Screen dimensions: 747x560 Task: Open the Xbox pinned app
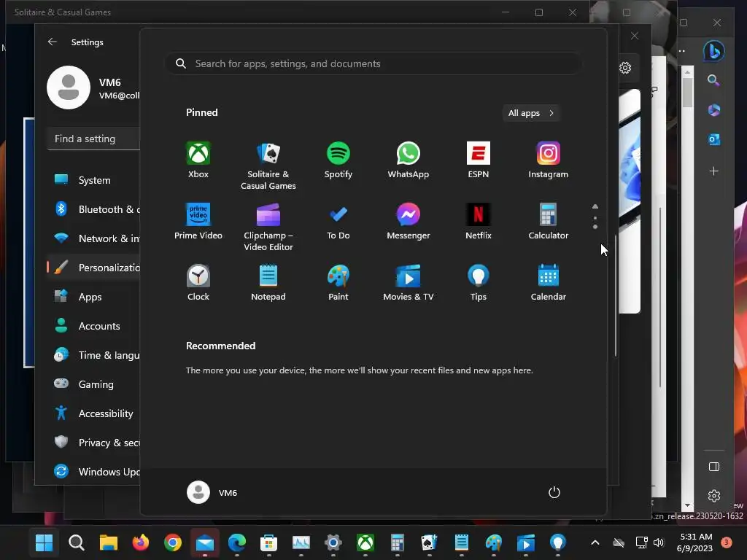tap(198, 160)
